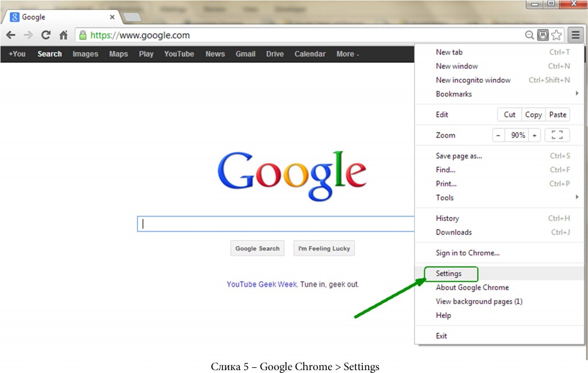The height and width of the screenshot is (373, 588).
Task: Open Gmail in the Google bar
Action: click(x=246, y=54)
